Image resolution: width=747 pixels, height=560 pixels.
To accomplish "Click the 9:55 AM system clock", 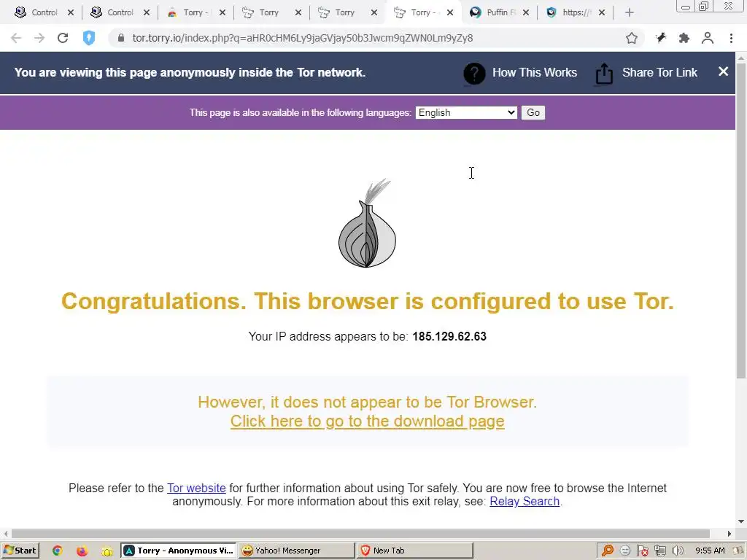I will click(710, 551).
